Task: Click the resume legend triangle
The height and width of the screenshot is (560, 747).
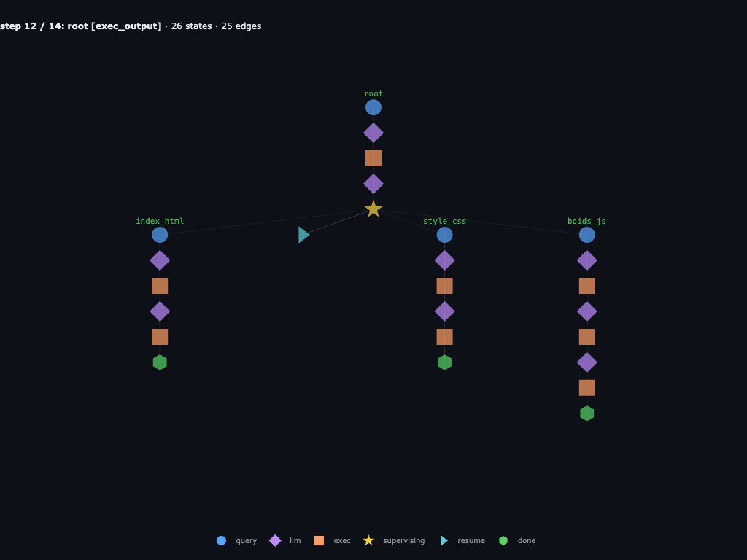Action: [444, 540]
